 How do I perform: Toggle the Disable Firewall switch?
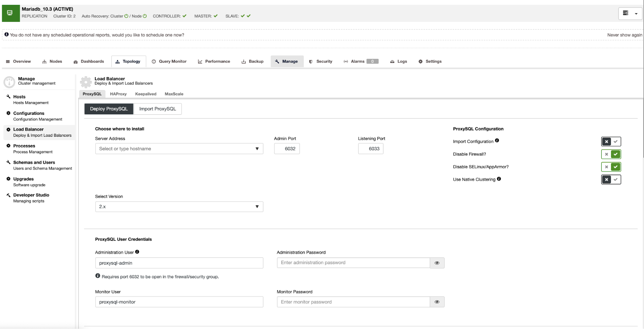click(611, 154)
